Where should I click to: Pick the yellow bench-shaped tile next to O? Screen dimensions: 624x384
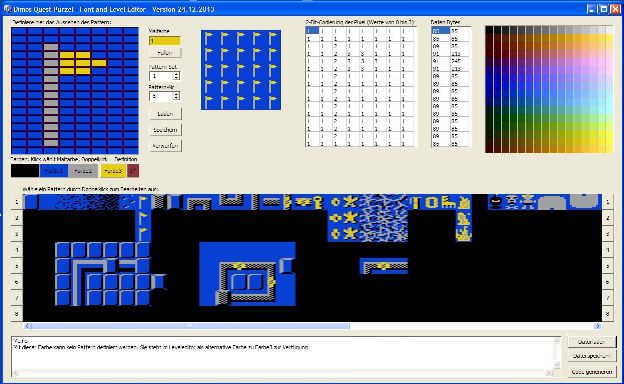448,202
